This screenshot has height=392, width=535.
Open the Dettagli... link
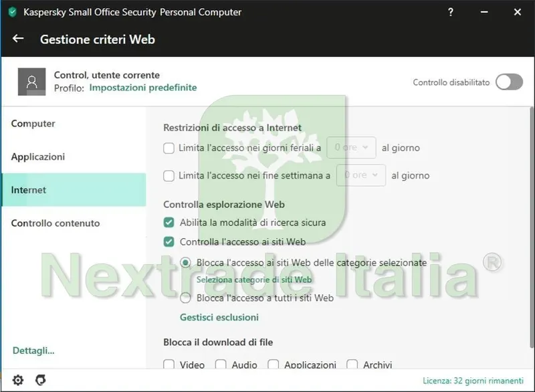pos(33,351)
